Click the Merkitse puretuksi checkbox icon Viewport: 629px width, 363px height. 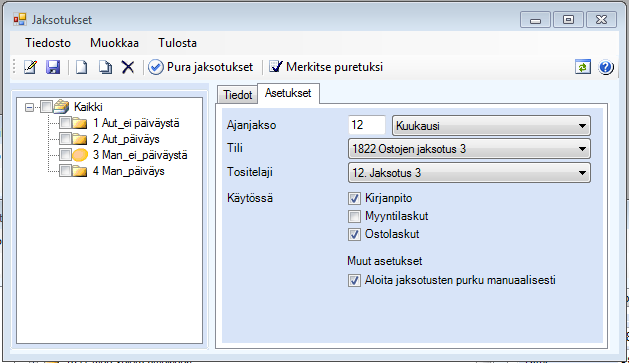click(276, 66)
